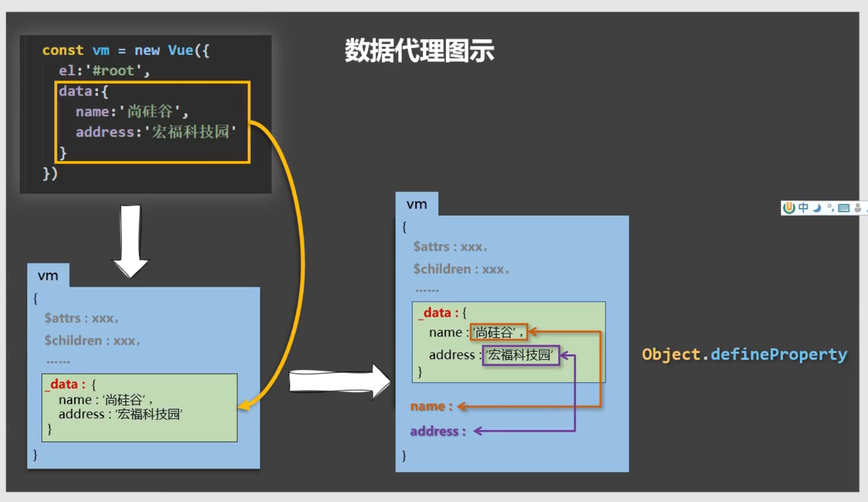
Task: Click name:'尚硅谷', in the code block
Action: point(132,111)
